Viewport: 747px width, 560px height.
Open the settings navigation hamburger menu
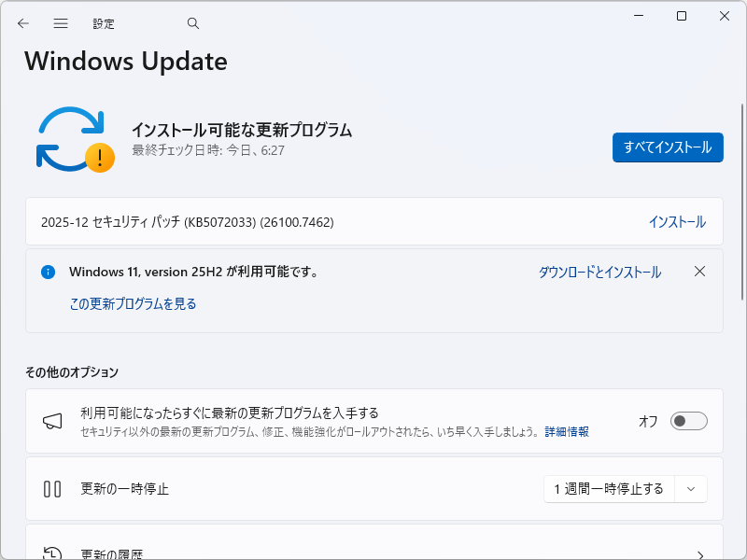(60, 22)
